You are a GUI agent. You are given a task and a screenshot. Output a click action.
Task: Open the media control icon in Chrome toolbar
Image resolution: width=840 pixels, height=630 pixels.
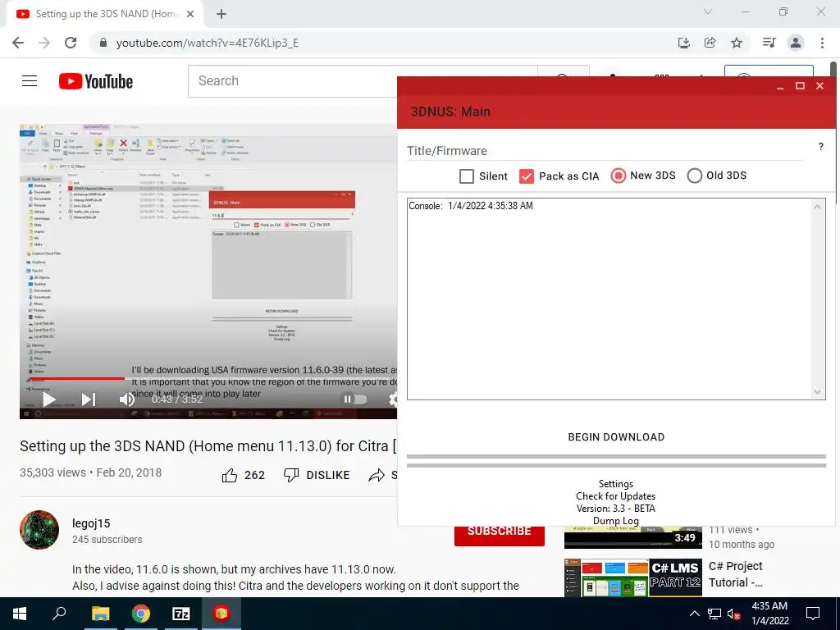(769, 43)
